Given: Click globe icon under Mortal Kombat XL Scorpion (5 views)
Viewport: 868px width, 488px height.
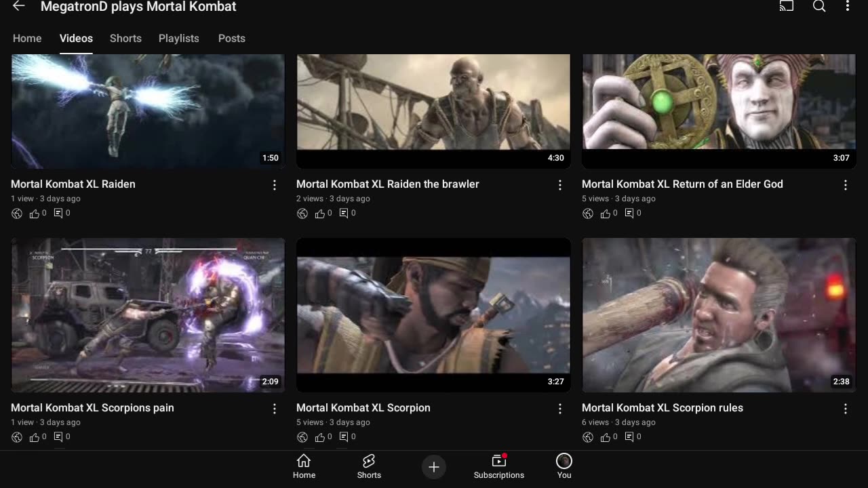Looking at the screenshot, I should [x=302, y=437].
